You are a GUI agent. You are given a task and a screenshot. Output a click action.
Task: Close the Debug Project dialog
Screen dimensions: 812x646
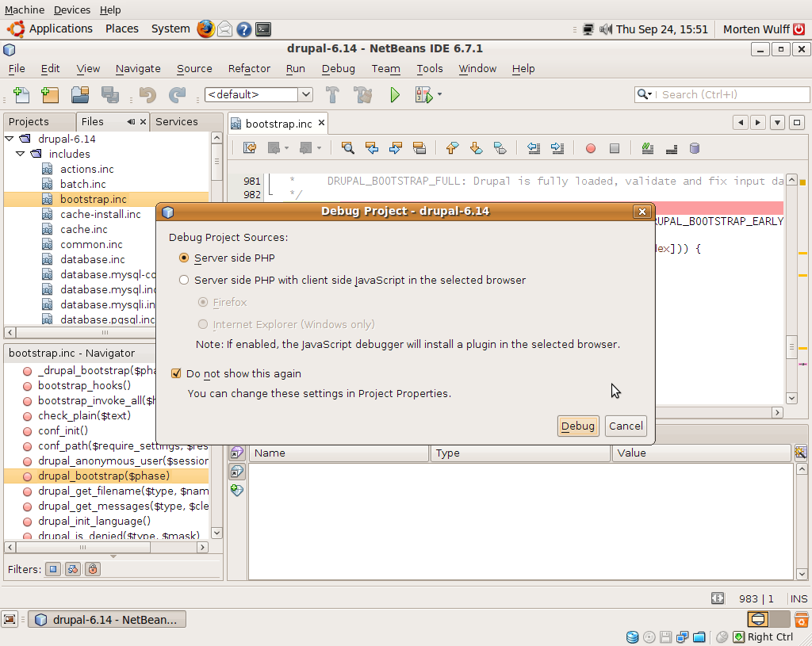click(x=642, y=211)
